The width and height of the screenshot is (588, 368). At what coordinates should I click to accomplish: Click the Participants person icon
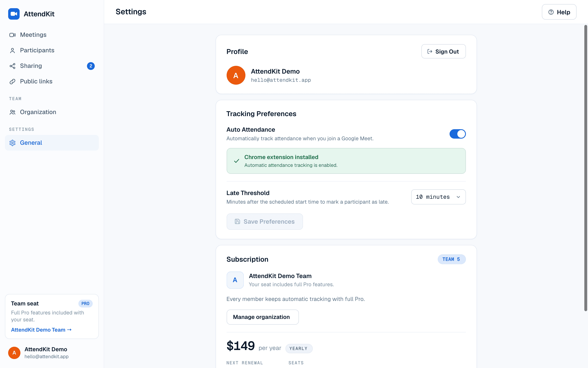coord(12,50)
